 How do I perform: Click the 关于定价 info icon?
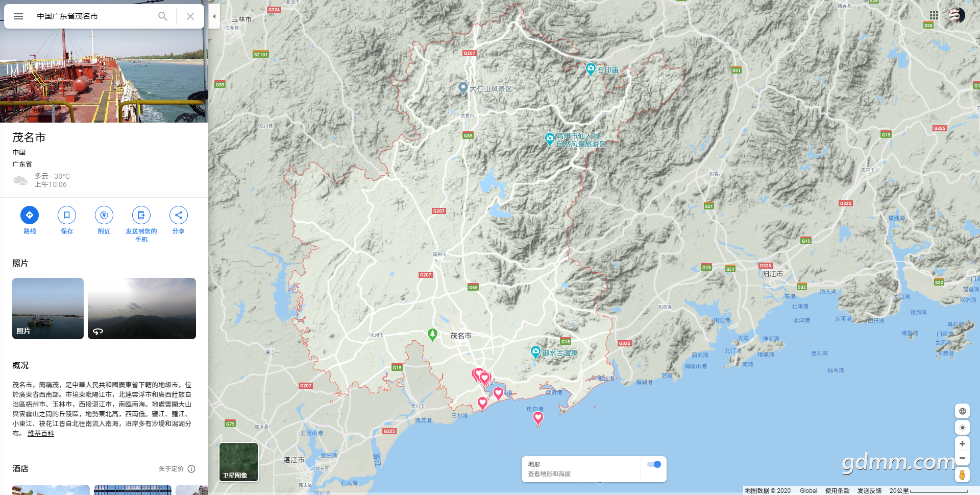191,469
